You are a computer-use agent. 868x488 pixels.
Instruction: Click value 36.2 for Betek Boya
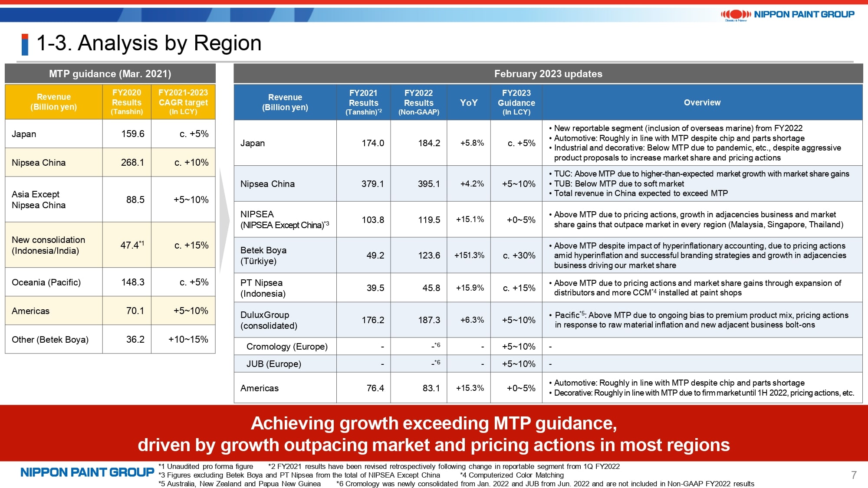(135, 339)
